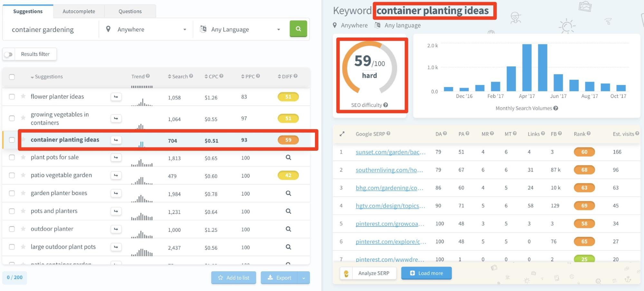
Task: Load difficulty for 'garden planter boxes'
Action: pyautogui.click(x=288, y=193)
